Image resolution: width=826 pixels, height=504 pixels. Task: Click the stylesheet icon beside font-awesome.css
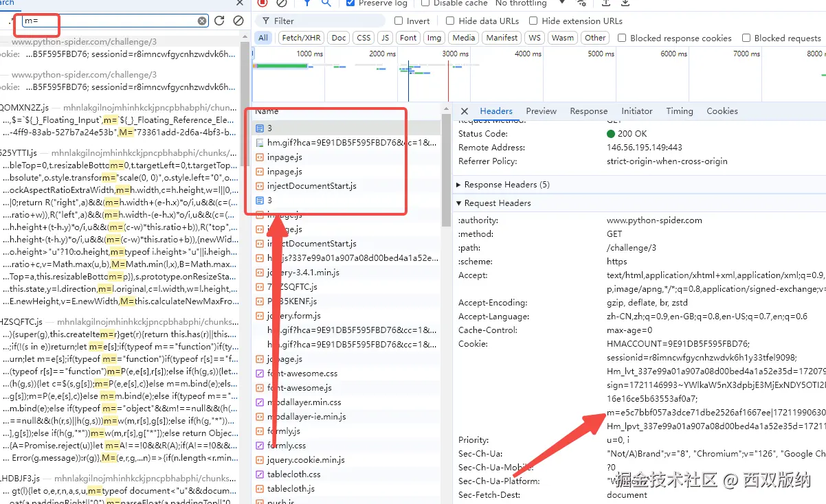260,374
